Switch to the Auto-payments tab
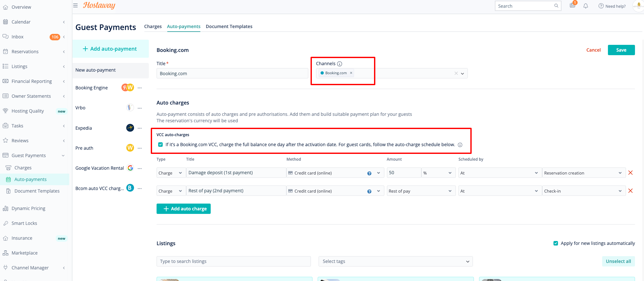 184,26
